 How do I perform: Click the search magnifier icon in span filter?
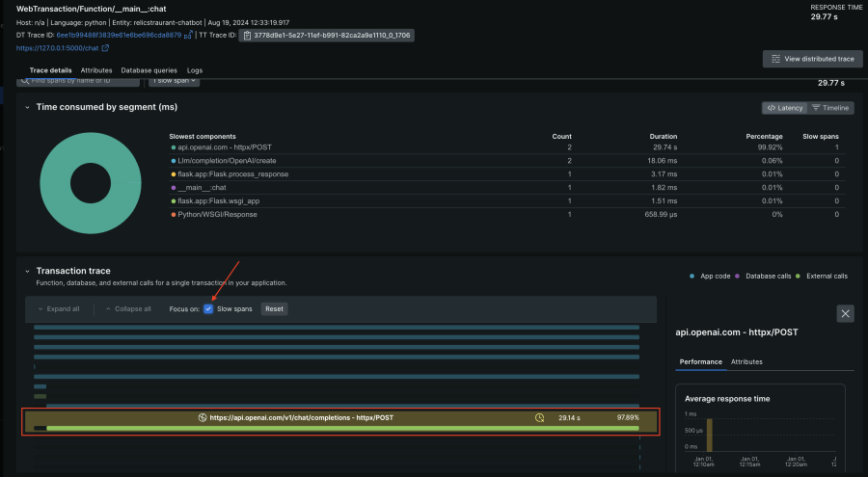coord(25,81)
